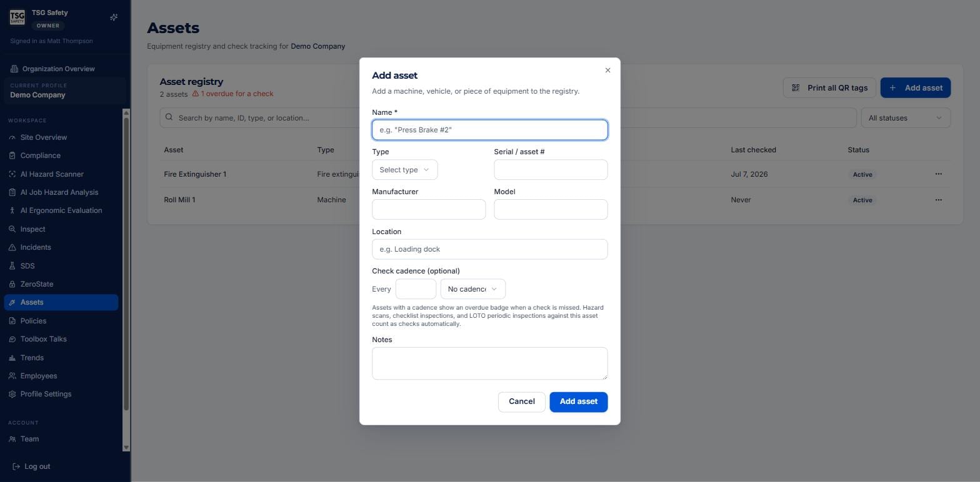This screenshot has height=482, width=980.
Task: Open the No cadence unit dropdown
Action: 472,289
